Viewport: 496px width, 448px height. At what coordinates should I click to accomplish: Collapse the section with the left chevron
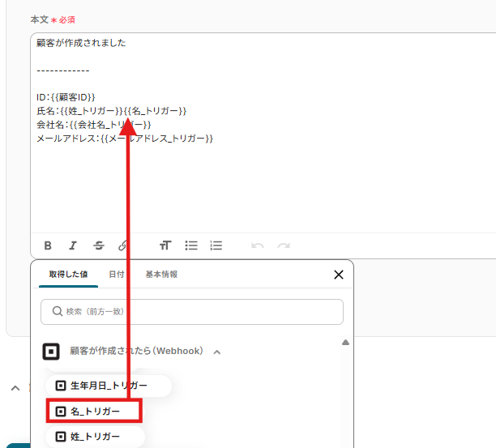pos(15,388)
